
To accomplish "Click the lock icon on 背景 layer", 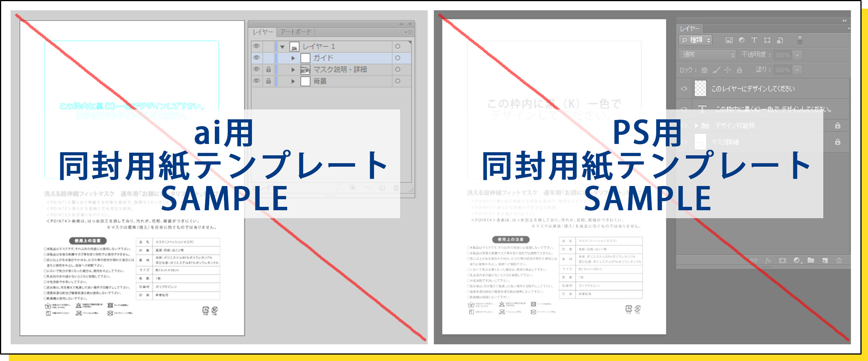I will pos(268,81).
